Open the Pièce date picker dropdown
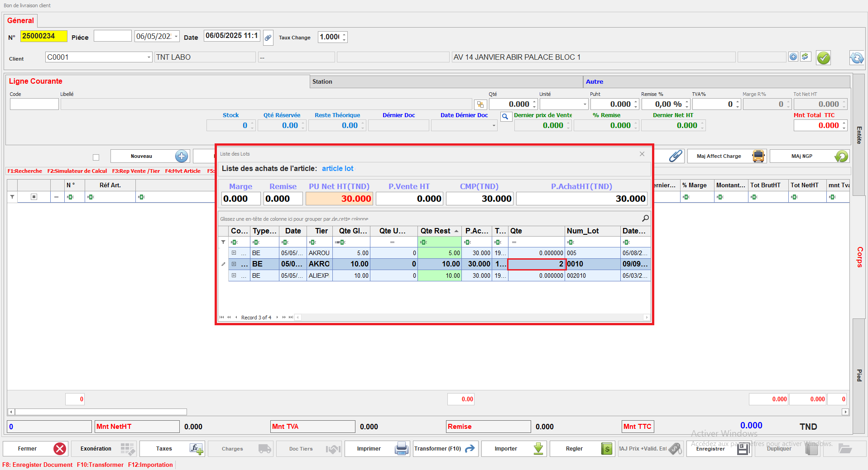Screen dimensions: 868x470 tap(176, 37)
